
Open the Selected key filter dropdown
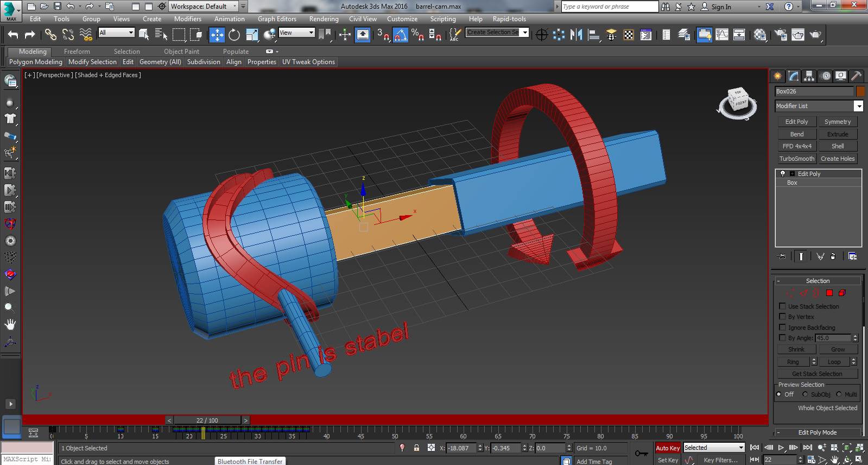713,448
